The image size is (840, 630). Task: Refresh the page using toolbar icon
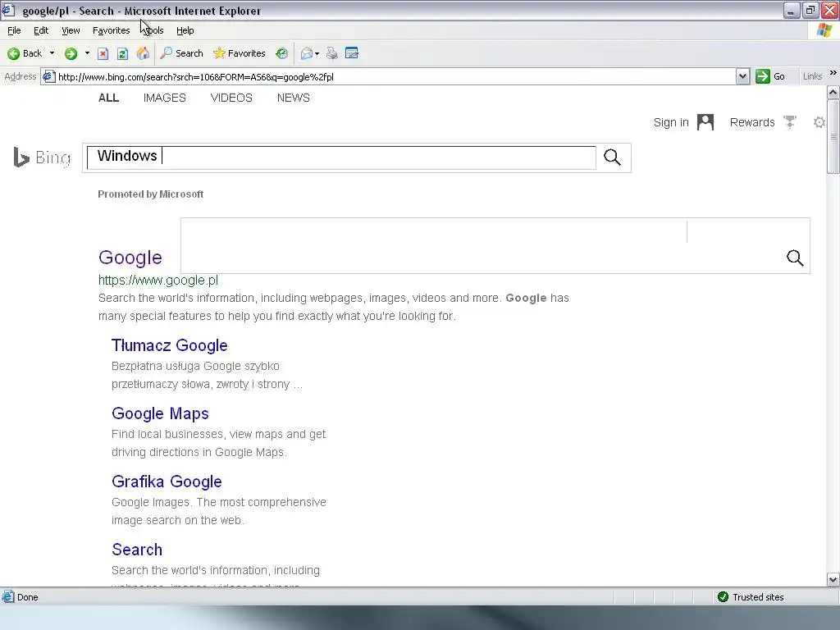(x=122, y=53)
